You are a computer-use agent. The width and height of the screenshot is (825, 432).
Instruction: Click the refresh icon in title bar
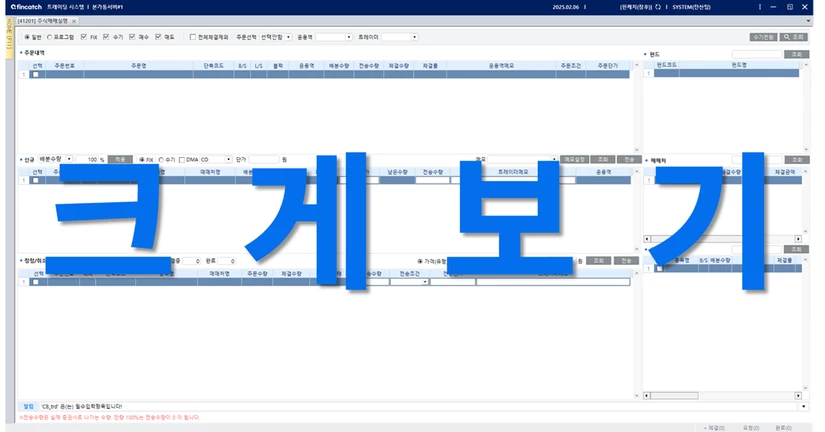(658, 7)
